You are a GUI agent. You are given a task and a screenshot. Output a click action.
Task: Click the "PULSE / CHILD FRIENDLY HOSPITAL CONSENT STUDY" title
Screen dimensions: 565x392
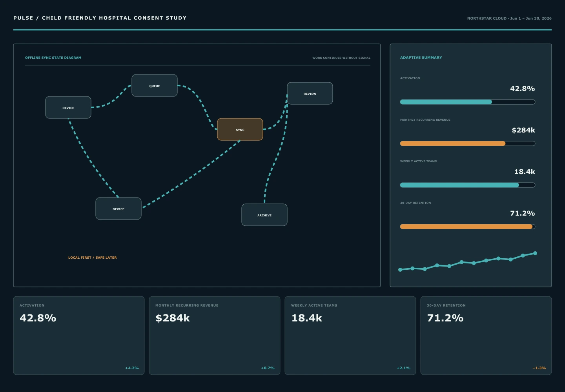pyautogui.click(x=100, y=18)
